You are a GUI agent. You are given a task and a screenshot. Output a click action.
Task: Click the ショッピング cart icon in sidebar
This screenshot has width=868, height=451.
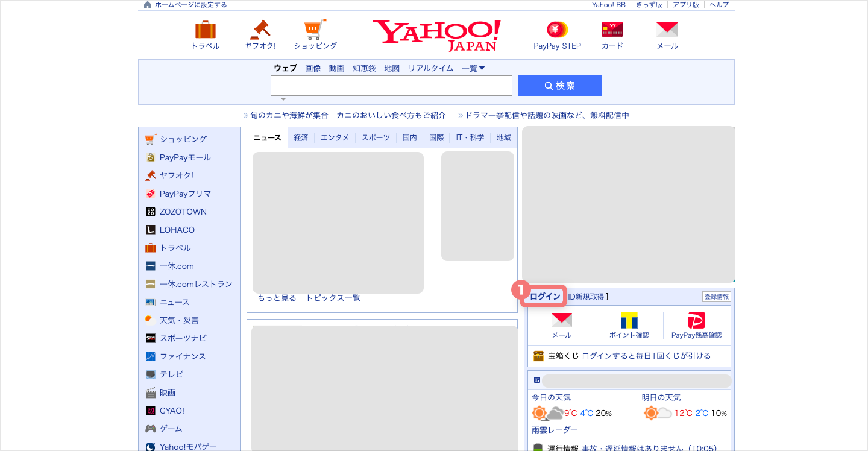pyautogui.click(x=151, y=139)
